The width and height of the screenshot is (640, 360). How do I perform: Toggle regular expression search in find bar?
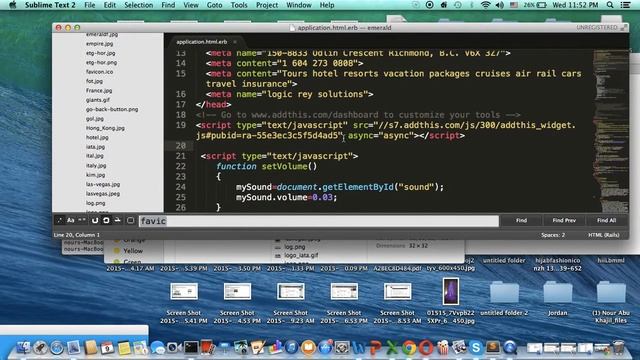(60, 220)
